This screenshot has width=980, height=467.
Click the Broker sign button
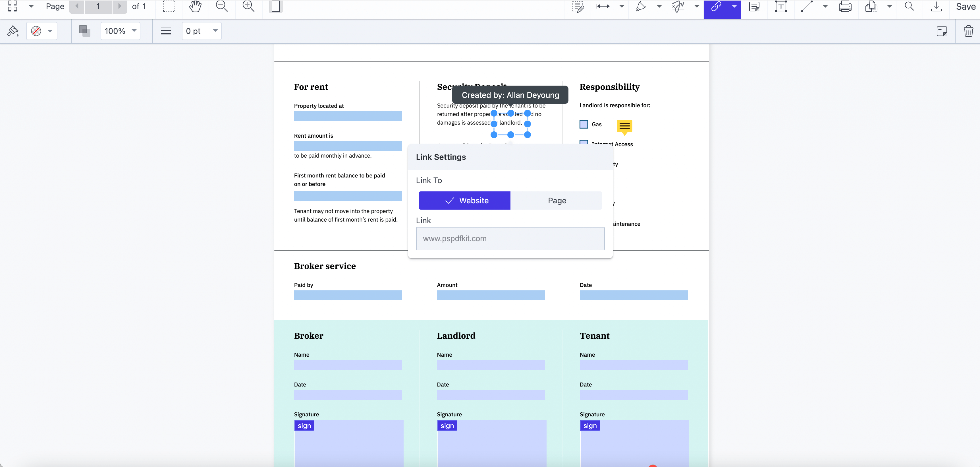[304, 425]
